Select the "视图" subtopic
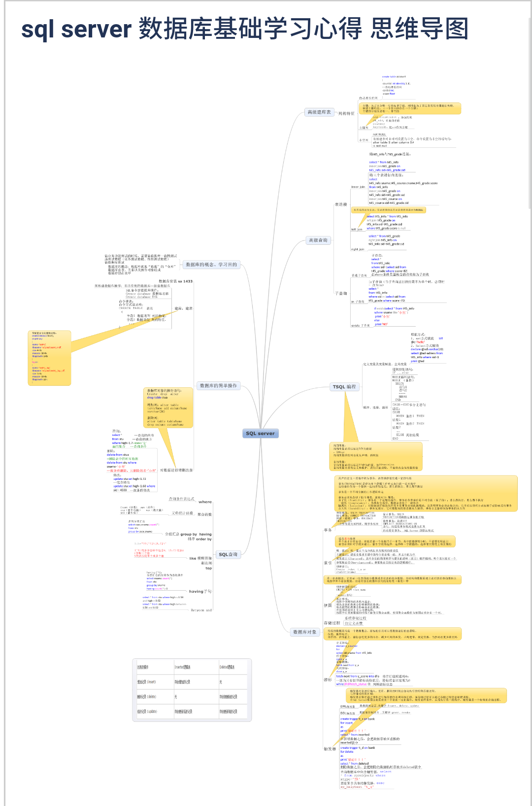Screen dimensions: 532x806 click(328, 605)
